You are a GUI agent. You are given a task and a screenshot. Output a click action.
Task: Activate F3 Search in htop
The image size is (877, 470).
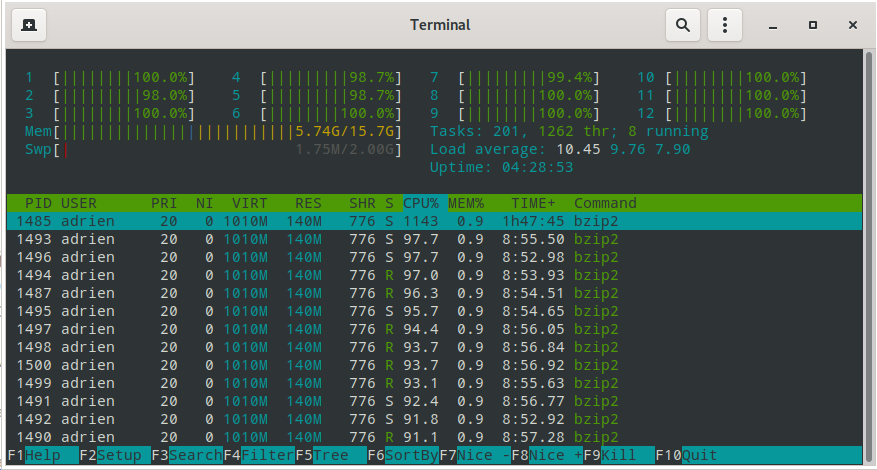click(x=187, y=455)
